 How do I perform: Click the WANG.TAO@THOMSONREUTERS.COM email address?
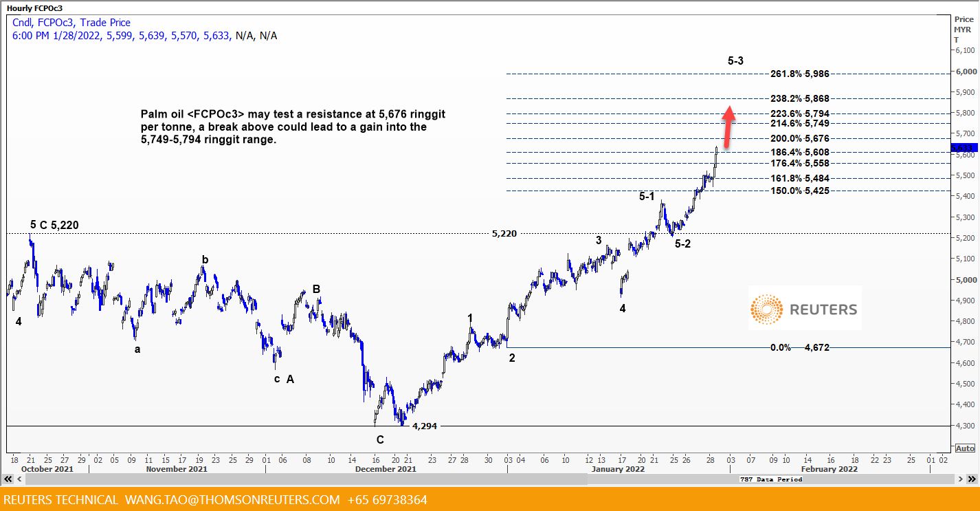coord(232,499)
